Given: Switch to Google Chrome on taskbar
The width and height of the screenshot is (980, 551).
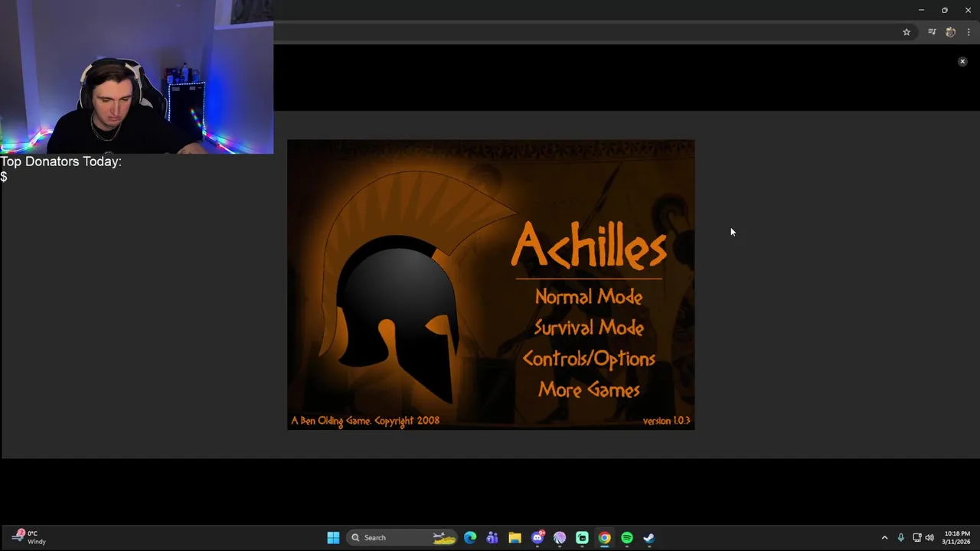Looking at the screenshot, I should tap(605, 538).
